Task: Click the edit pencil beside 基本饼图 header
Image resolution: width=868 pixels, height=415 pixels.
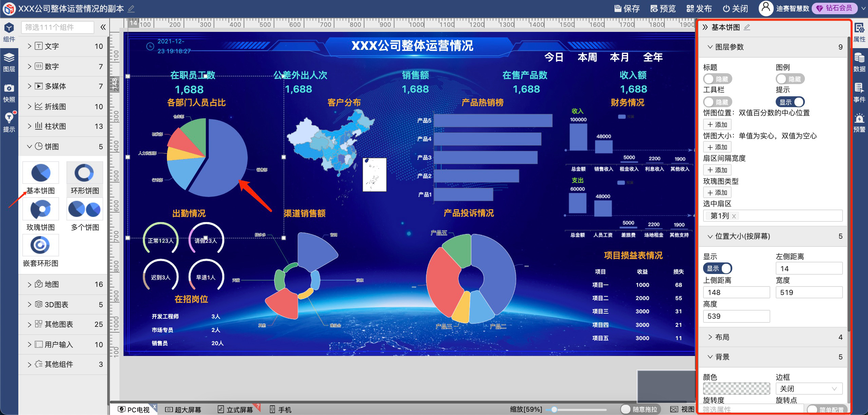Action: click(x=747, y=27)
